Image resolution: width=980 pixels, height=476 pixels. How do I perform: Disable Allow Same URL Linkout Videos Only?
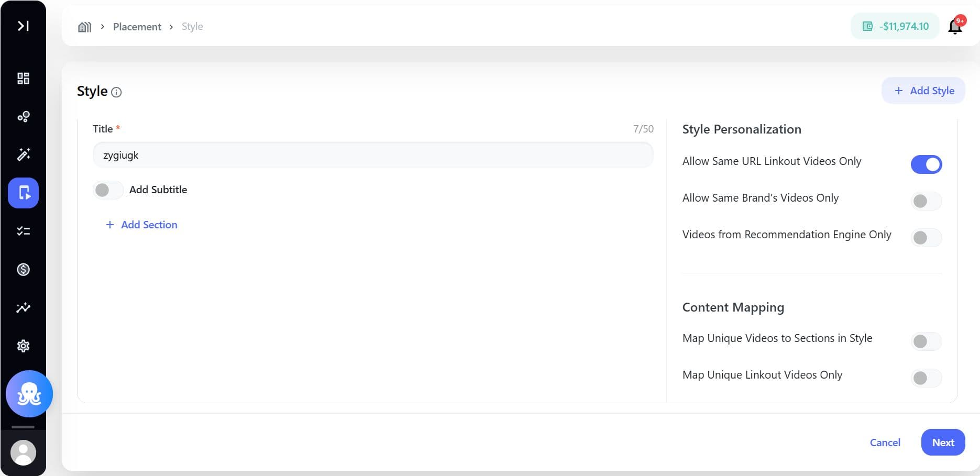tap(926, 164)
